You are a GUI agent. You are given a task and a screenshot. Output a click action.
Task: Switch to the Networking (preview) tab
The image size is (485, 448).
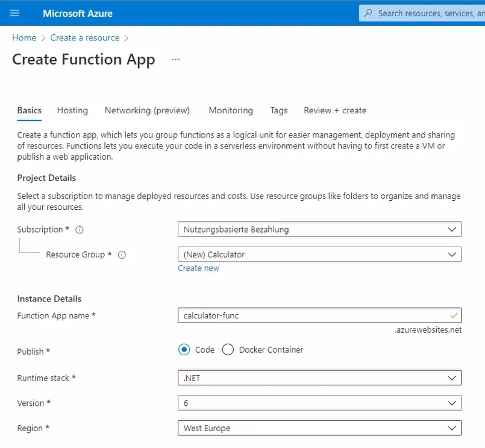point(147,110)
